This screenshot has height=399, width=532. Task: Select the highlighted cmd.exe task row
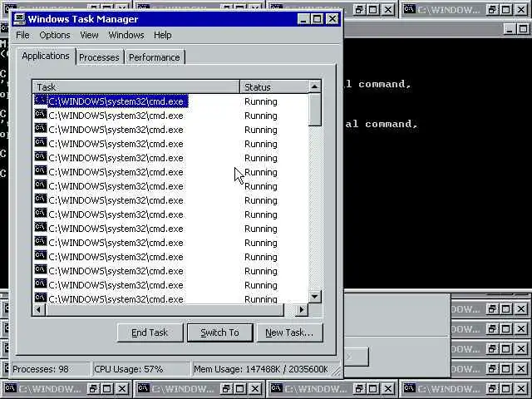170,101
